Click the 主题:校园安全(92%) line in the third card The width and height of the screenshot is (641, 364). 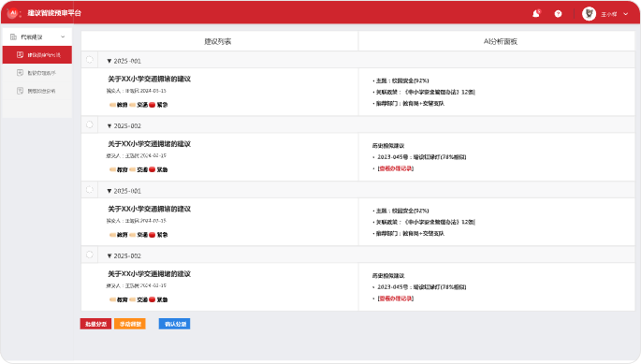tap(401, 211)
